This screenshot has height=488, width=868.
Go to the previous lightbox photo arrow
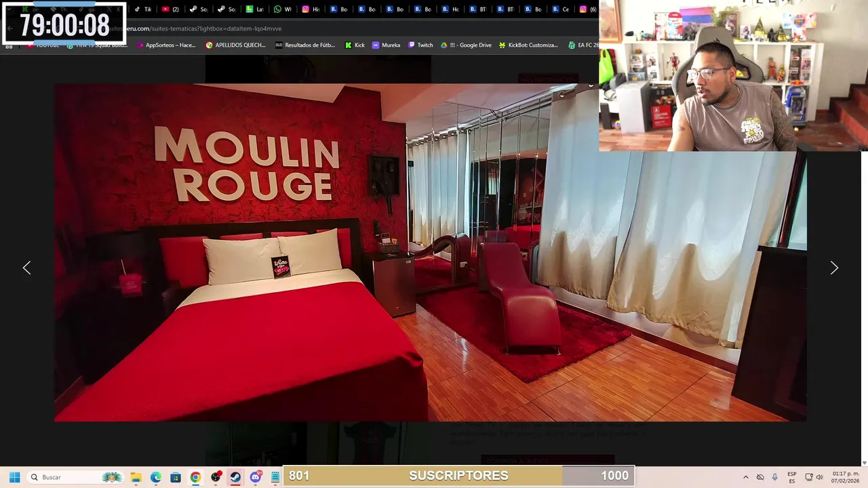[x=26, y=268]
